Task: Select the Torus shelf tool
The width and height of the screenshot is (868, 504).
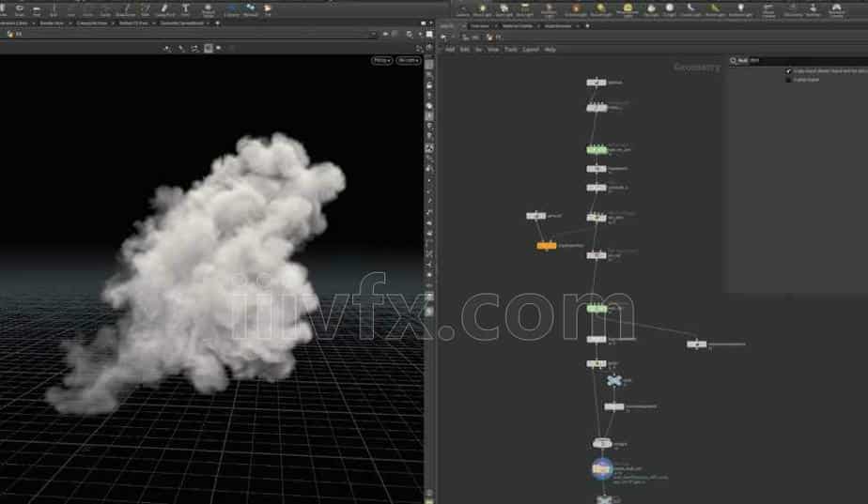Action: (x=20, y=8)
